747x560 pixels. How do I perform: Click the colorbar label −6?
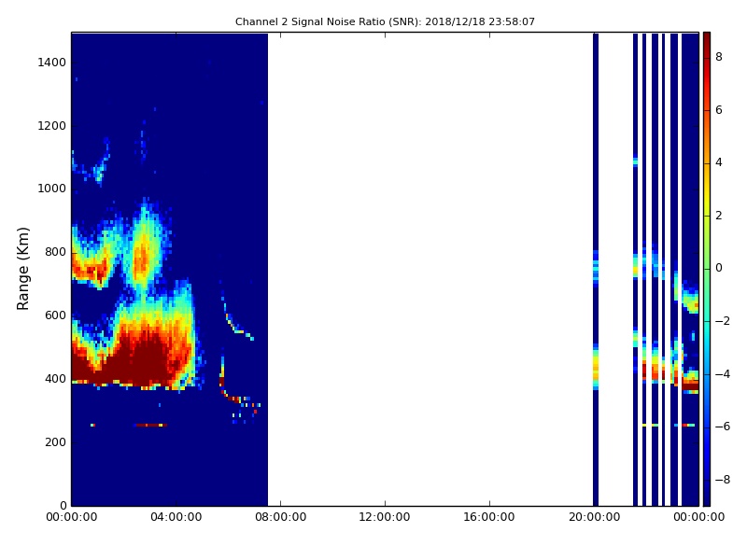click(723, 427)
